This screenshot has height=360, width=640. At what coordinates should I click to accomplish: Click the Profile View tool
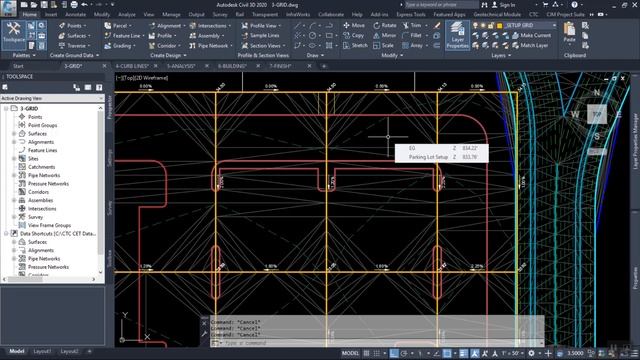260,26
